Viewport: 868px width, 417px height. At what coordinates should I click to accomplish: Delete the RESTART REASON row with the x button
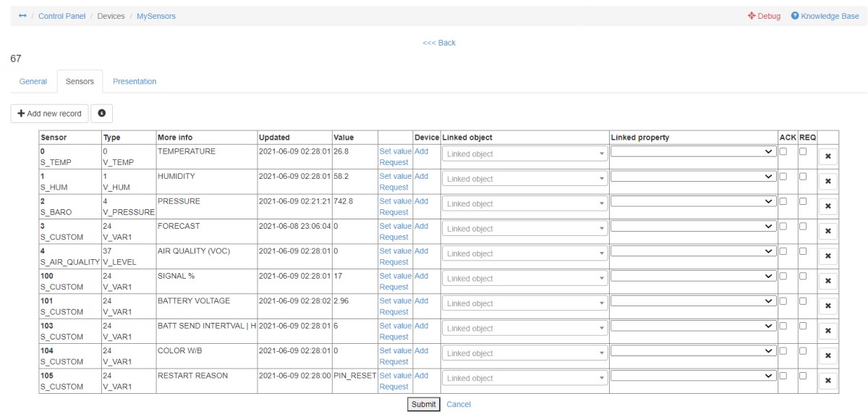(x=828, y=381)
